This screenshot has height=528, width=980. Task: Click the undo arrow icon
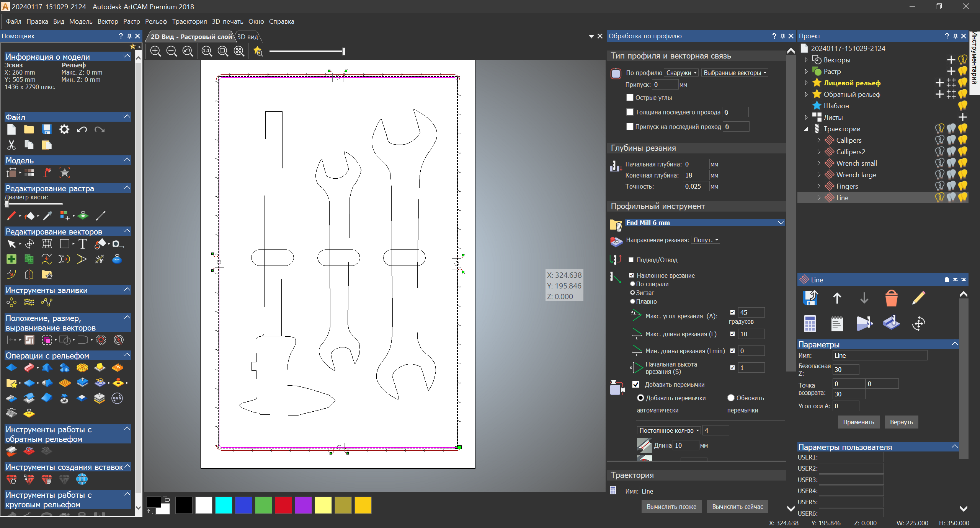click(82, 130)
